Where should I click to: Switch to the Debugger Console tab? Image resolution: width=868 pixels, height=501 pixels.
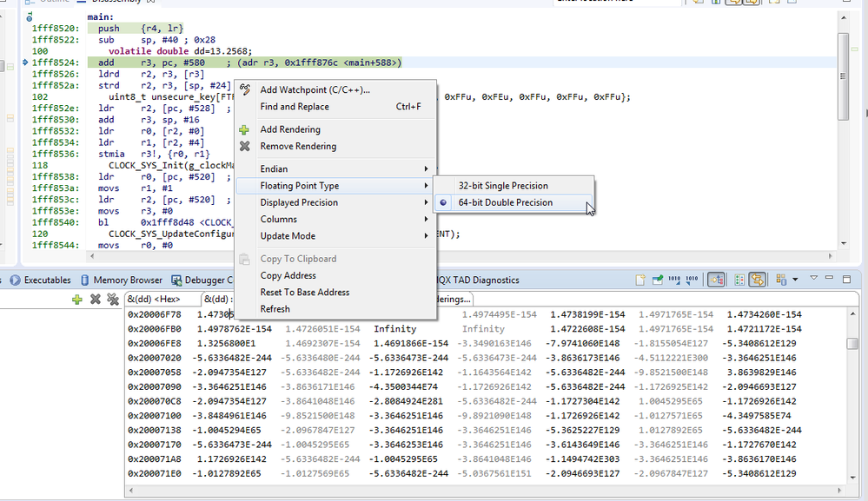(x=202, y=280)
